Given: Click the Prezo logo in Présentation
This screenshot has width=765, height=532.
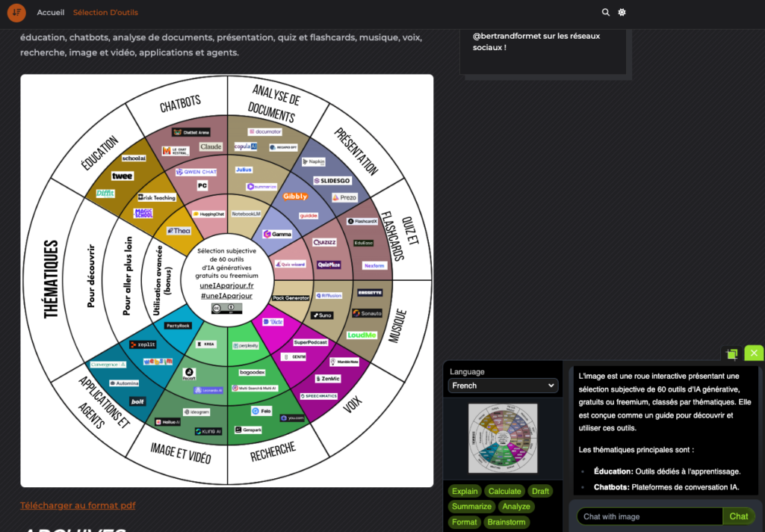Looking at the screenshot, I should pos(344,198).
